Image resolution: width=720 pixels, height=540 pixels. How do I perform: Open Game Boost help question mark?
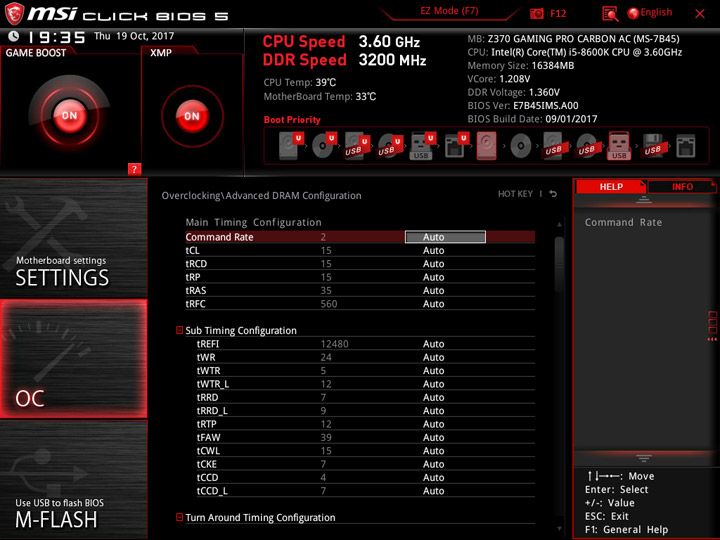pos(134,169)
